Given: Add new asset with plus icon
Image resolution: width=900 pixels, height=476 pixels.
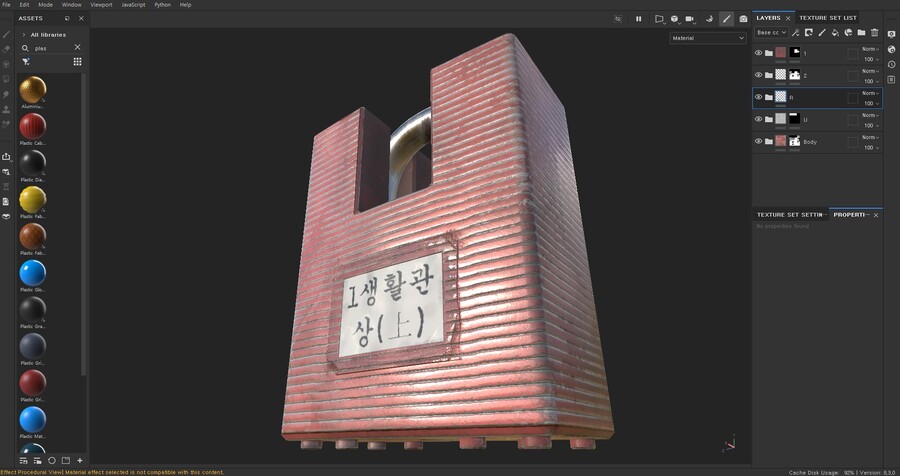Looking at the screenshot, I should click(80, 460).
